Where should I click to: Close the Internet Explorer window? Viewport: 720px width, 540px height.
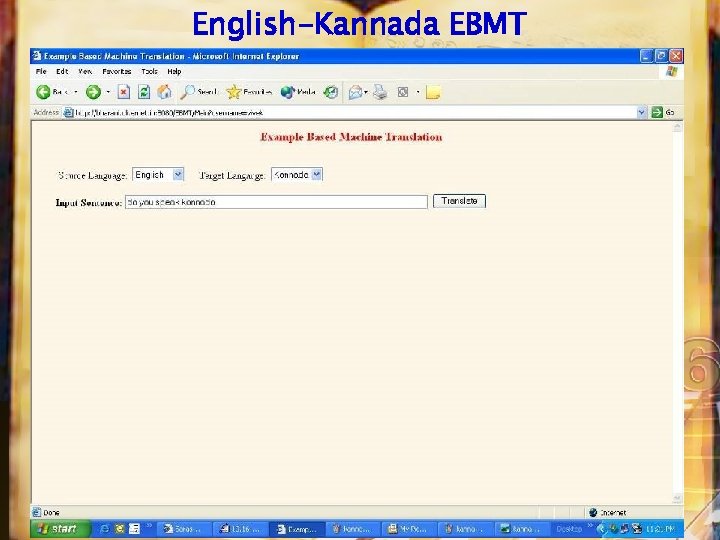click(x=676, y=56)
